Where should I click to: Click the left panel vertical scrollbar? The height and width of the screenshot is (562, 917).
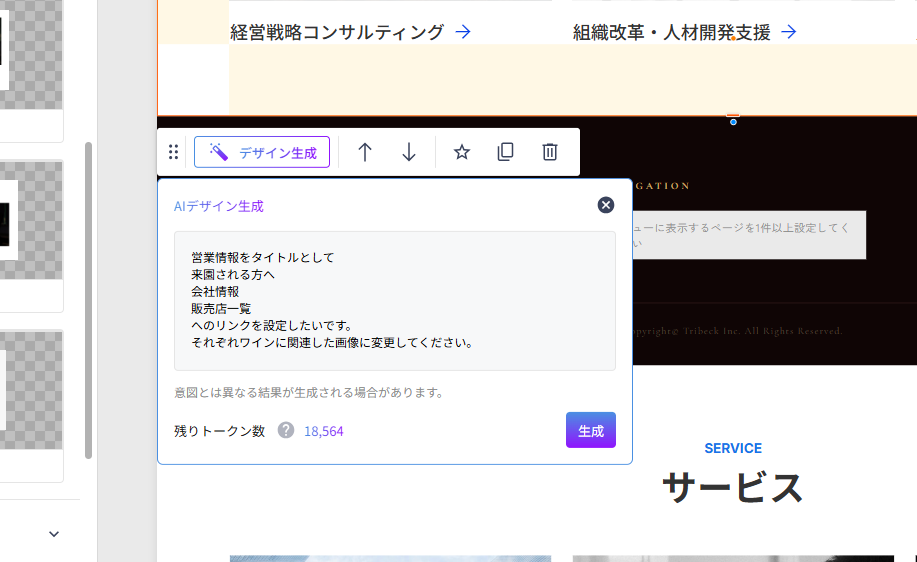[88, 300]
